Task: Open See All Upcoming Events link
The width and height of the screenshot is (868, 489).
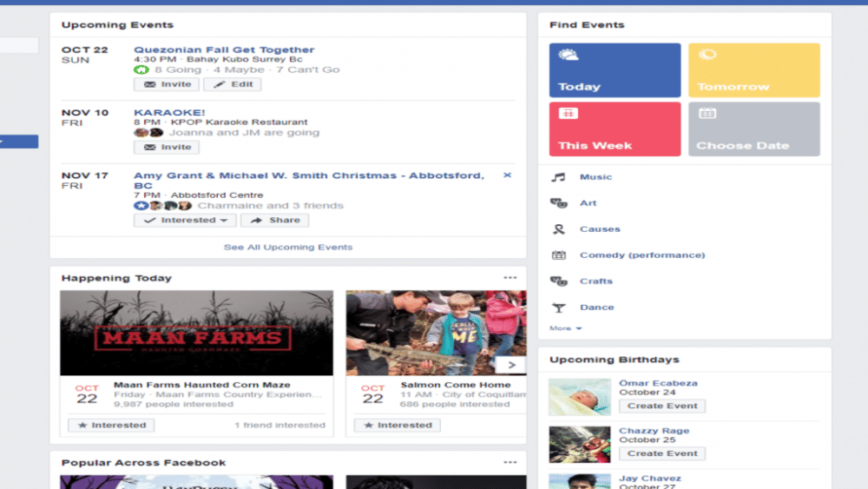Action: [x=288, y=248]
